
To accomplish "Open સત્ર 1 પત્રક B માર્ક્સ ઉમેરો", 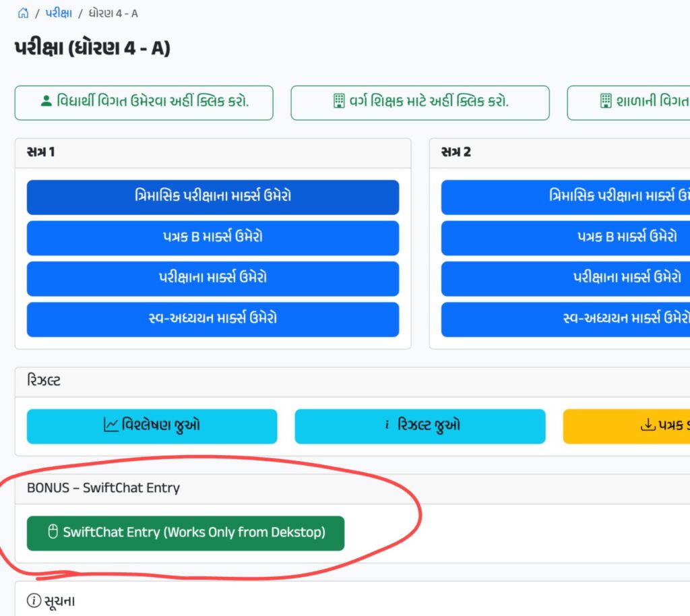I will [x=213, y=238].
